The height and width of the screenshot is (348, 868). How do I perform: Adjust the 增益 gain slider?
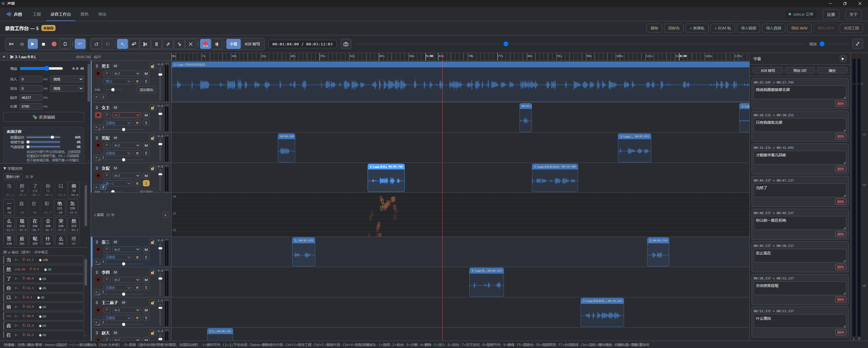click(41, 68)
